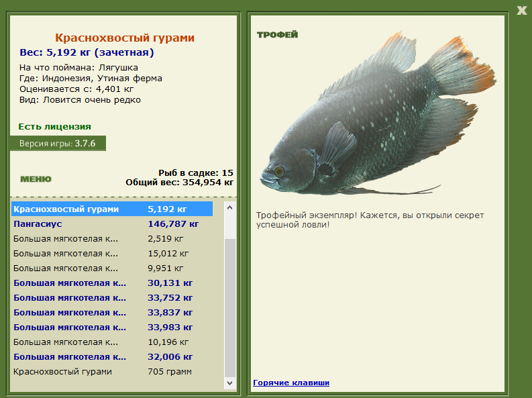Click the ТРОФЕЙ label
This screenshot has height=398, width=532.
tap(277, 35)
